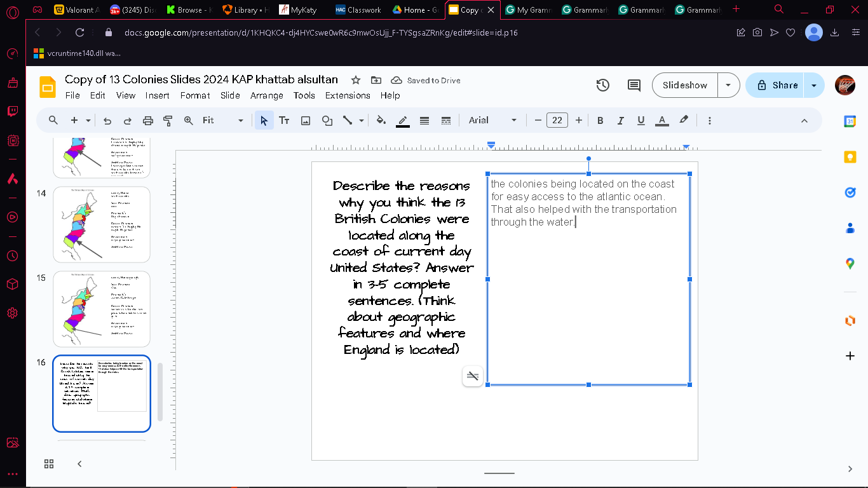Click the print icon in toolbar
Screen dimensions: 868x488
[x=147, y=120]
